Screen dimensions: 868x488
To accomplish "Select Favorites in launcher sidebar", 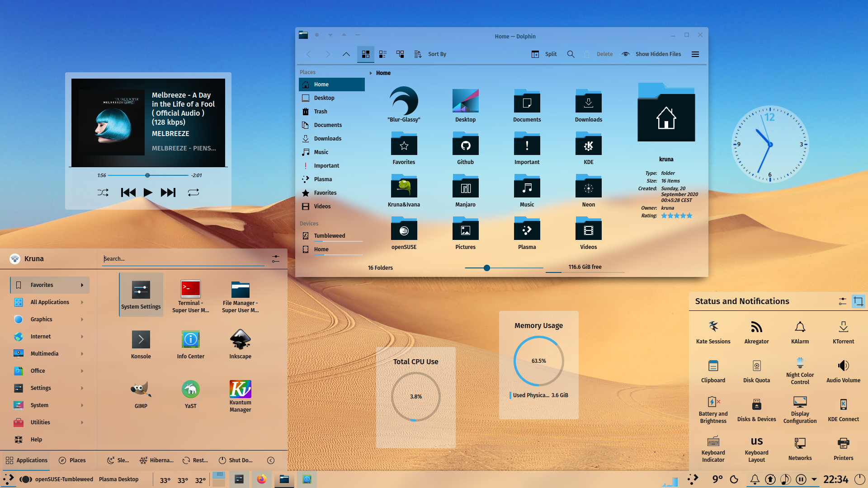I will (x=50, y=285).
